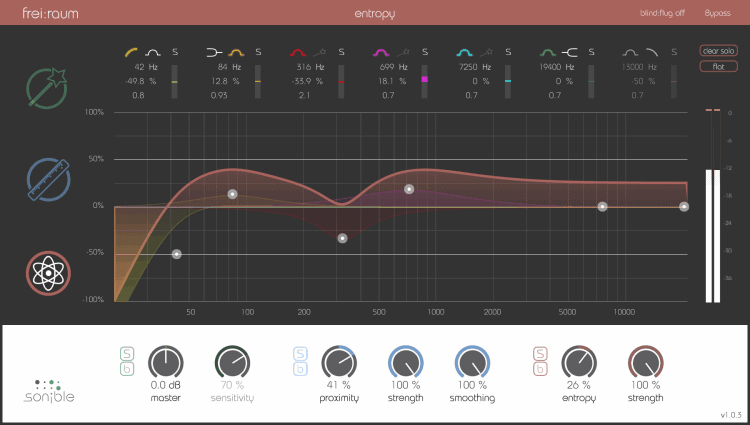
Task: Select low-cut shape for 84 Hz band
Action: (x=214, y=52)
